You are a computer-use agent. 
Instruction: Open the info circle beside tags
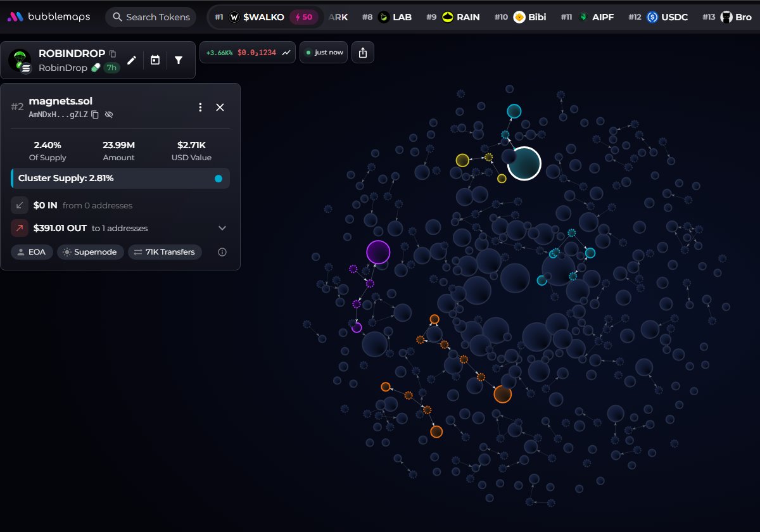coord(222,252)
